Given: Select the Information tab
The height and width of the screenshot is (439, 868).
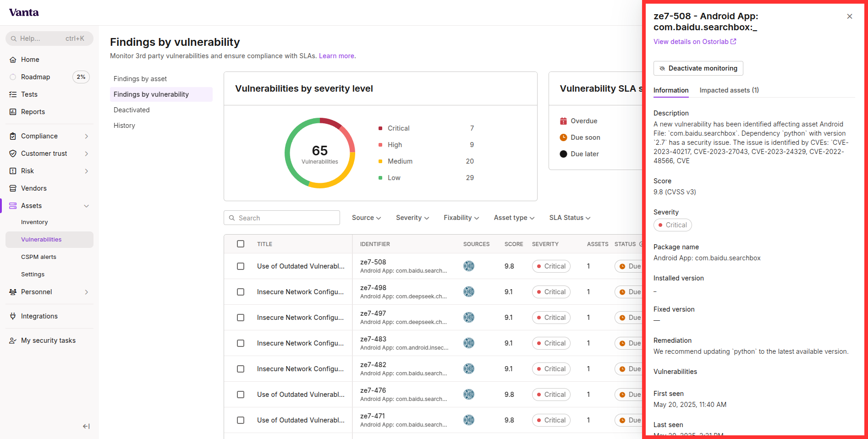Looking at the screenshot, I should pos(671,90).
